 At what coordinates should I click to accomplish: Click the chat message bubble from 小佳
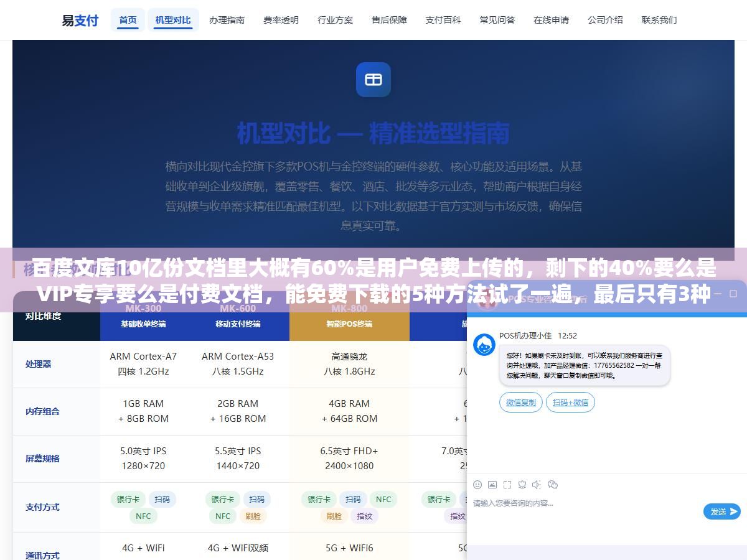(585, 366)
